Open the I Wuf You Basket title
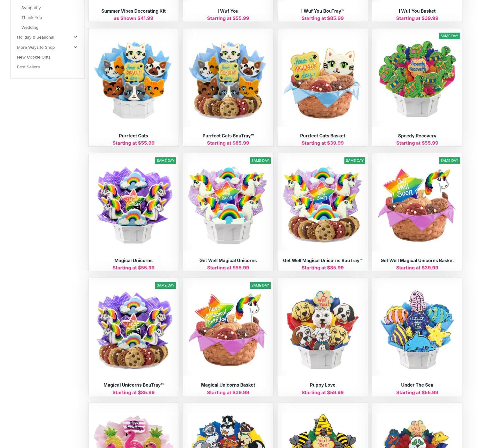 (417, 11)
